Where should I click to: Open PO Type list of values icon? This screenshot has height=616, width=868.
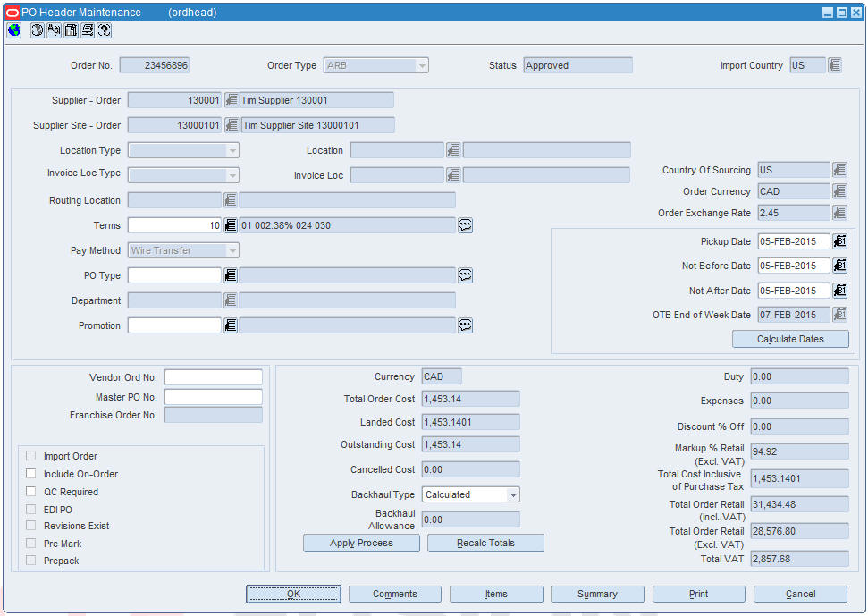coord(231,275)
